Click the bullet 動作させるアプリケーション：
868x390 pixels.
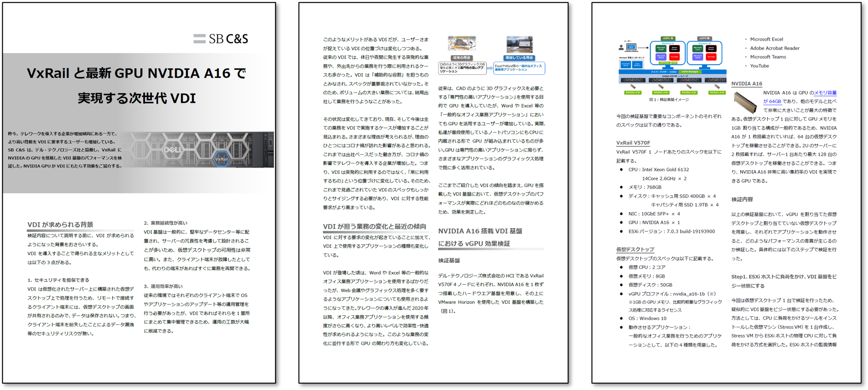tap(659, 327)
